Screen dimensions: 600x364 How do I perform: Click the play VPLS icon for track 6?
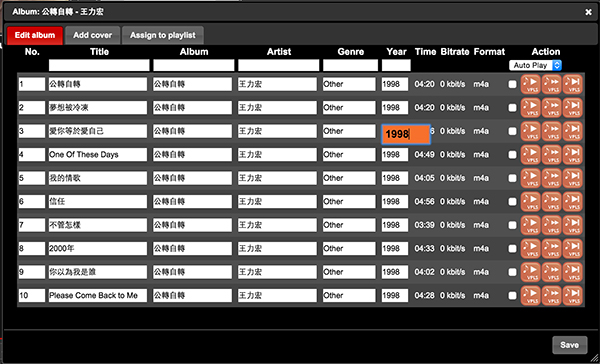point(531,202)
